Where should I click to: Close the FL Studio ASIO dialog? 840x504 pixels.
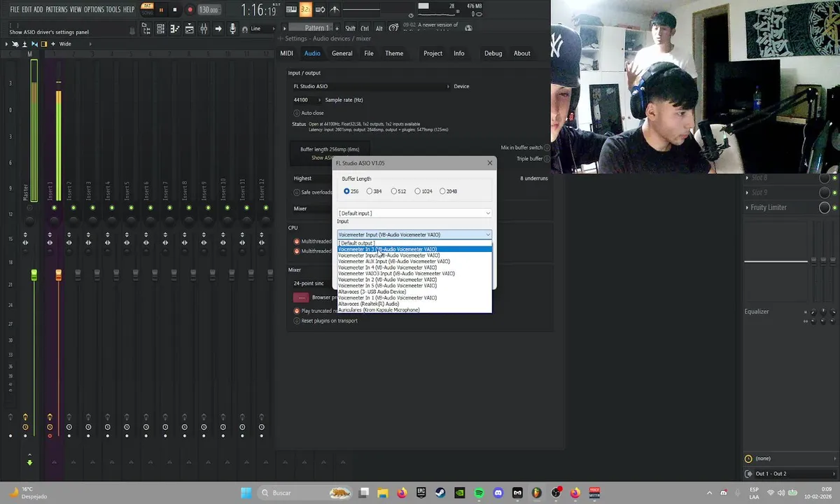489,163
